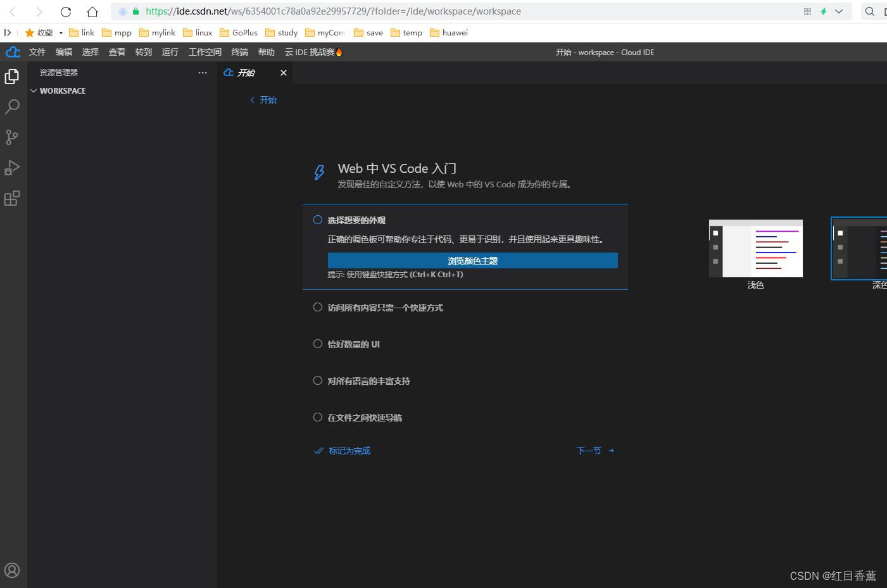Click the browser address bar URL
Screen dimensions: 887x588
(333, 11)
